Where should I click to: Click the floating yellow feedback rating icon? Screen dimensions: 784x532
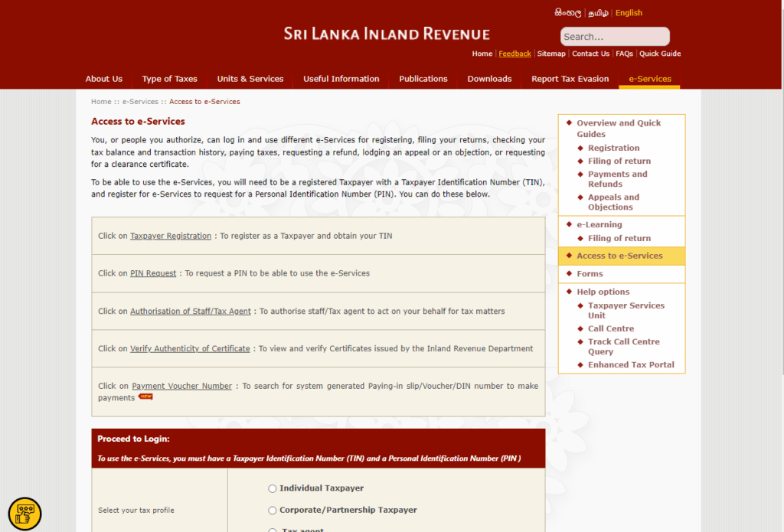(x=24, y=514)
